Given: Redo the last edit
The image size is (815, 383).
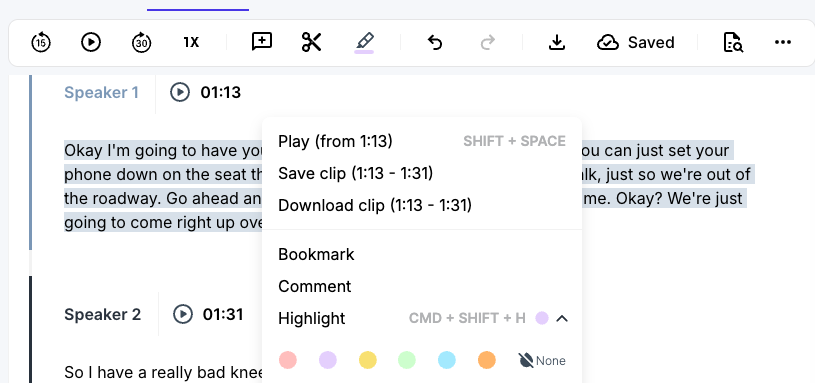Looking at the screenshot, I should [x=488, y=42].
